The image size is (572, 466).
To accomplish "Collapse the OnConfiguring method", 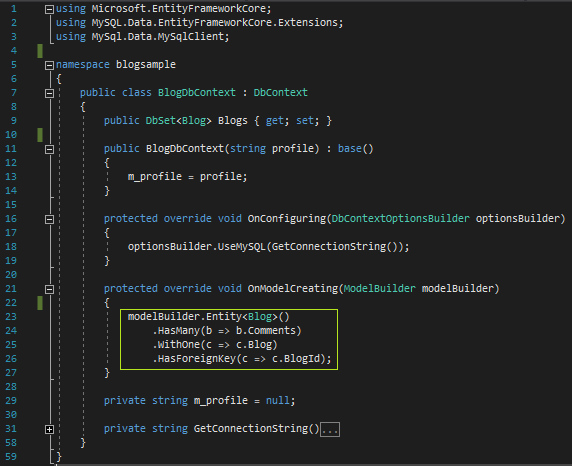I will [49, 219].
